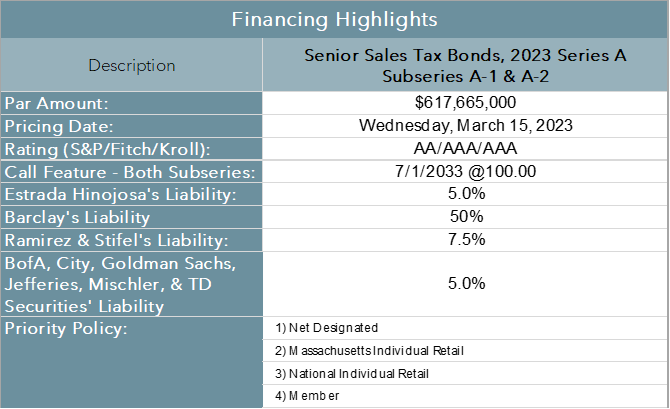Select the blacked-out Call Feature value cell

pos(465,172)
